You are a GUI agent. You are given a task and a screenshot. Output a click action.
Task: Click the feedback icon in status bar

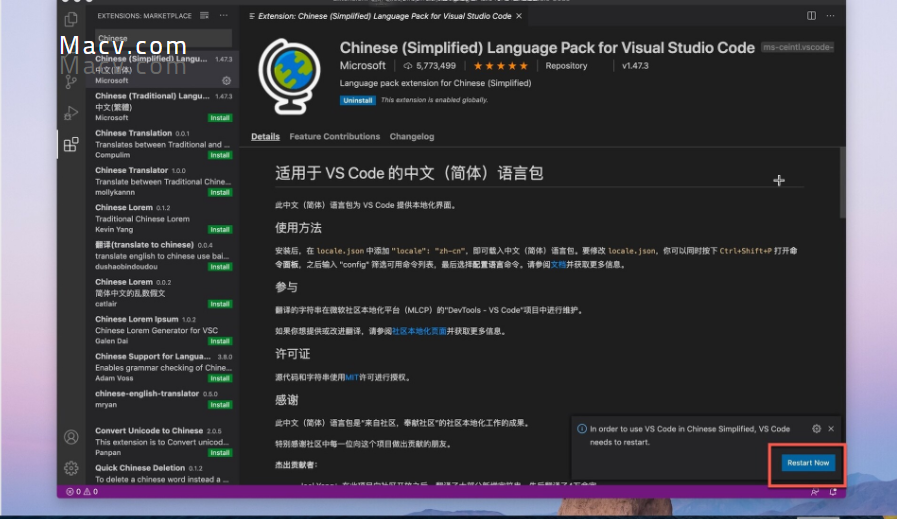click(815, 492)
